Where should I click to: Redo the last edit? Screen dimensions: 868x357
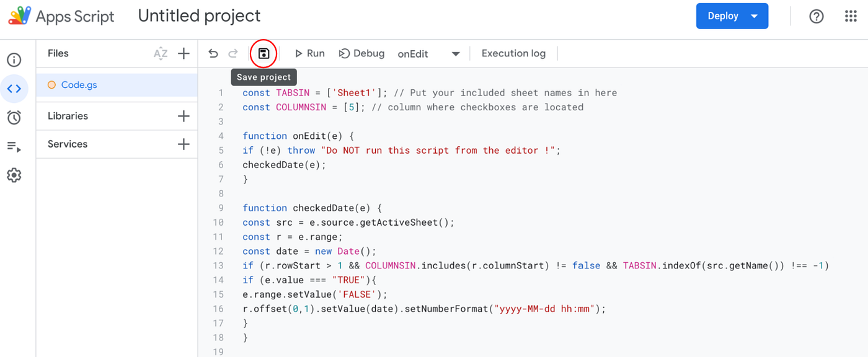pos(232,53)
